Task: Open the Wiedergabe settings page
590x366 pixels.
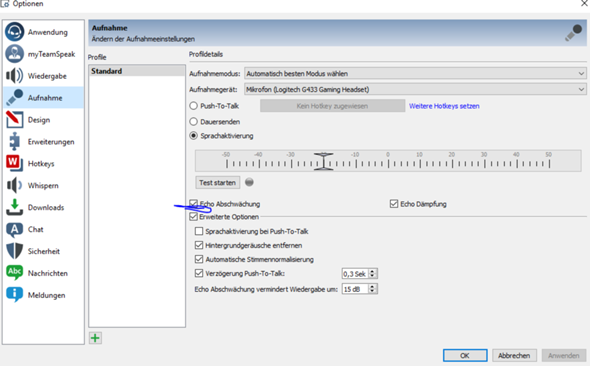Action: point(43,76)
